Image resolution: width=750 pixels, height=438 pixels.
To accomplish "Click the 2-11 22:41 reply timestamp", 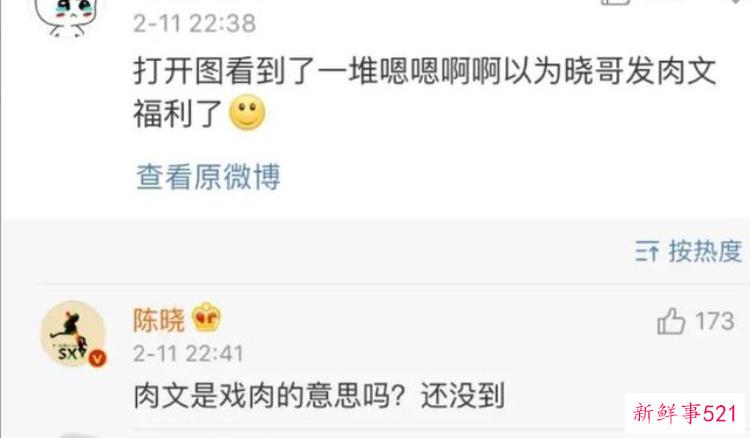I will pyautogui.click(x=188, y=354).
